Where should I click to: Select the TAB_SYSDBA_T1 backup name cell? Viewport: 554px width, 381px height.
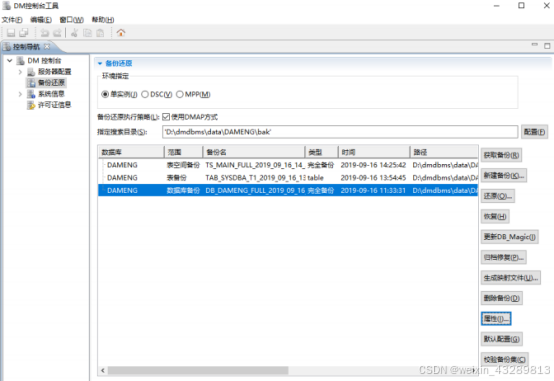pyautogui.click(x=255, y=178)
